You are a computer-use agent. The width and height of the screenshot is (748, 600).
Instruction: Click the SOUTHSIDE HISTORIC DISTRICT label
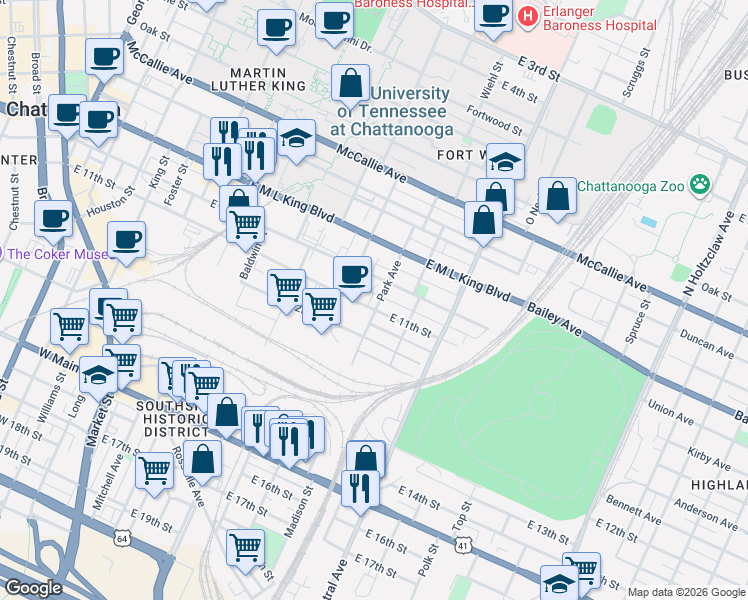[x=174, y=419]
